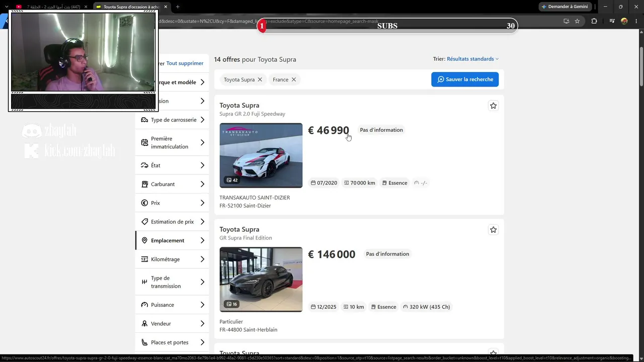Screen dimensions: 644x362
Task: Click the fuel pump icon beside Carburant
Action: click(x=144, y=184)
